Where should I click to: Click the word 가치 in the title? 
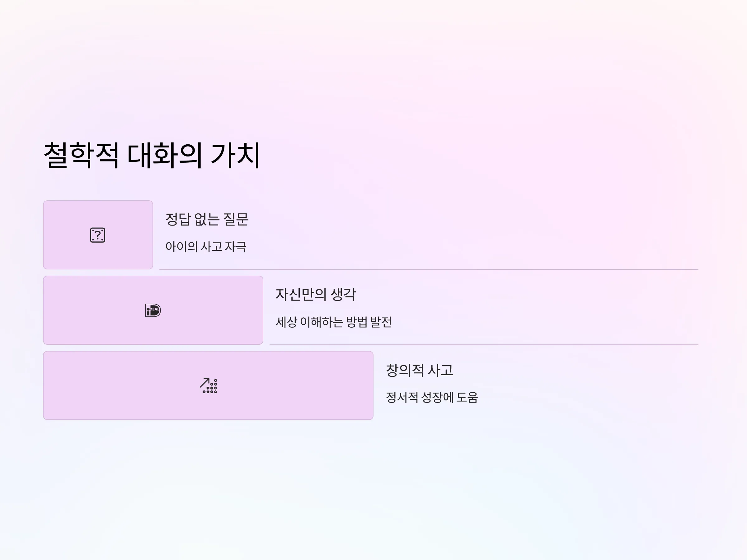pos(235,155)
